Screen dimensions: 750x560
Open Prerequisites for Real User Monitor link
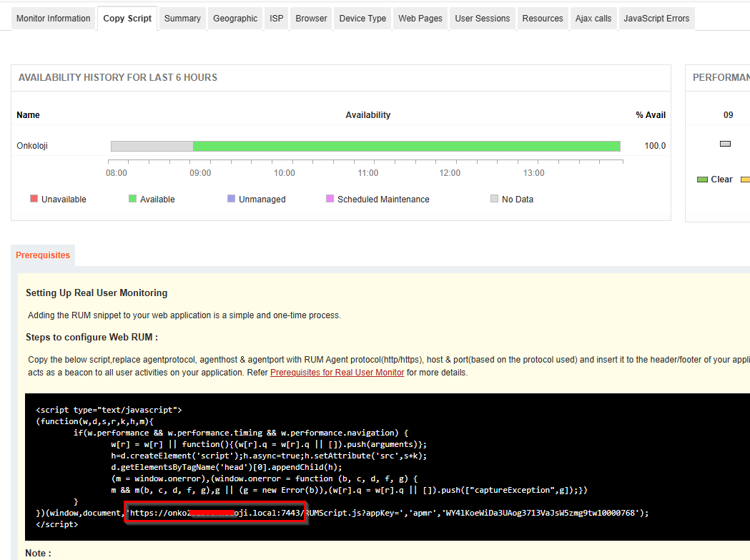(x=337, y=373)
